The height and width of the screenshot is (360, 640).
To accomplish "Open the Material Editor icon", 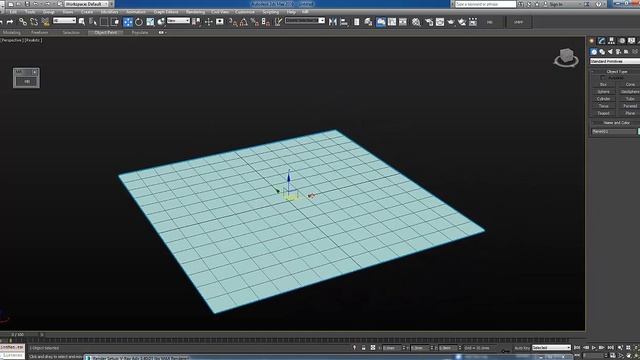I will tap(416, 22).
